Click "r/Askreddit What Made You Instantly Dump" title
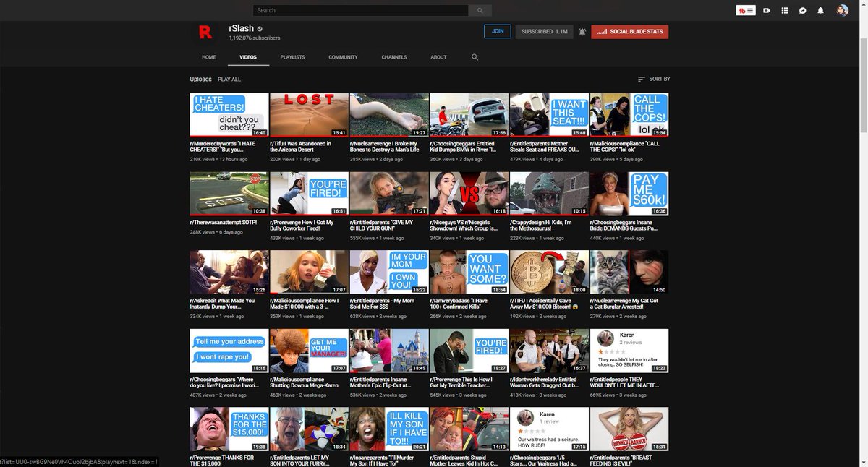This screenshot has width=868, height=467. point(223,304)
